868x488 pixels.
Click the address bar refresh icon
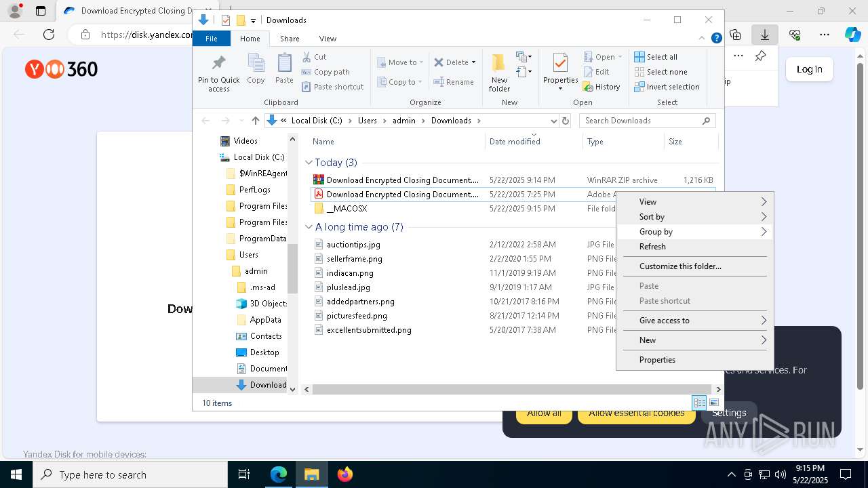pyautogui.click(x=566, y=121)
